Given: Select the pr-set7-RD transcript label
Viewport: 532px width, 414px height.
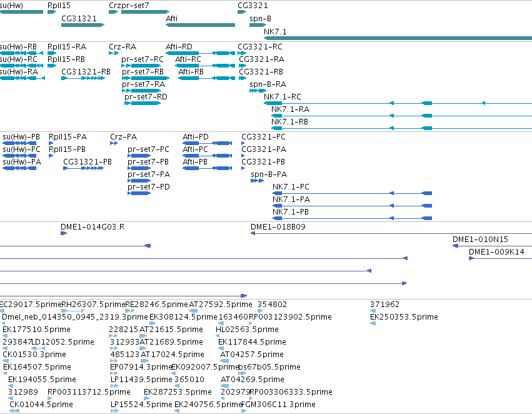Looking at the screenshot, I should click(x=146, y=97).
